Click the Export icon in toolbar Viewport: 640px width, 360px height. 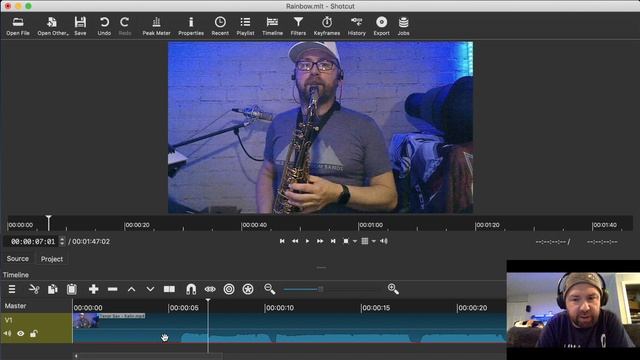click(381, 26)
